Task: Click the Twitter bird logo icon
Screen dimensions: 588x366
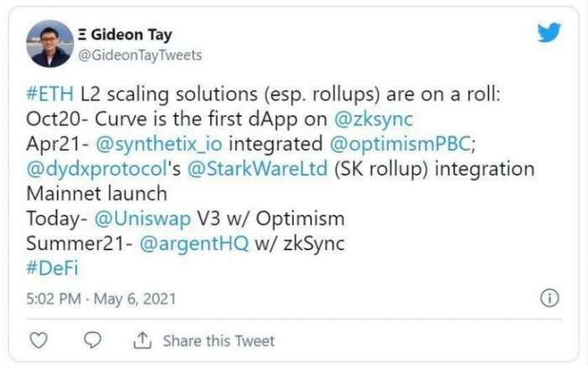Action: tap(549, 32)
